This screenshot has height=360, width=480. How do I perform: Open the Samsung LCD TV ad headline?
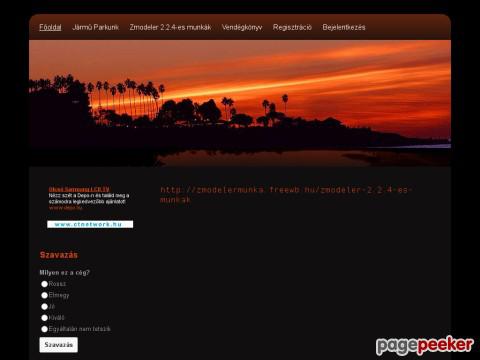click(79, 189)
